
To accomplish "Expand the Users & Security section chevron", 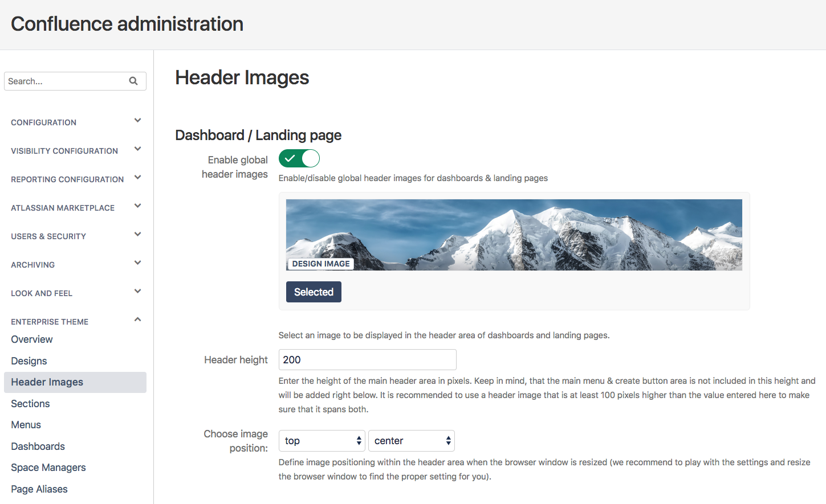I will (137, 234).
